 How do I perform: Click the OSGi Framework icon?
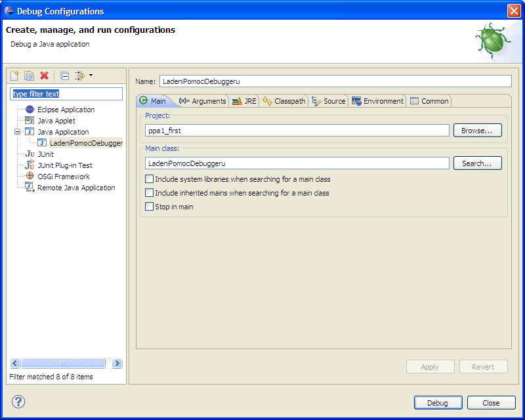[30, 176]
